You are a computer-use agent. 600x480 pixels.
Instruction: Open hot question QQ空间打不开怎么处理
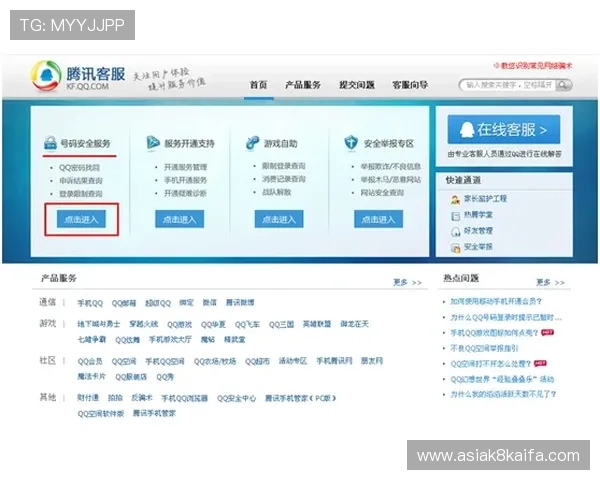[491, 364]
